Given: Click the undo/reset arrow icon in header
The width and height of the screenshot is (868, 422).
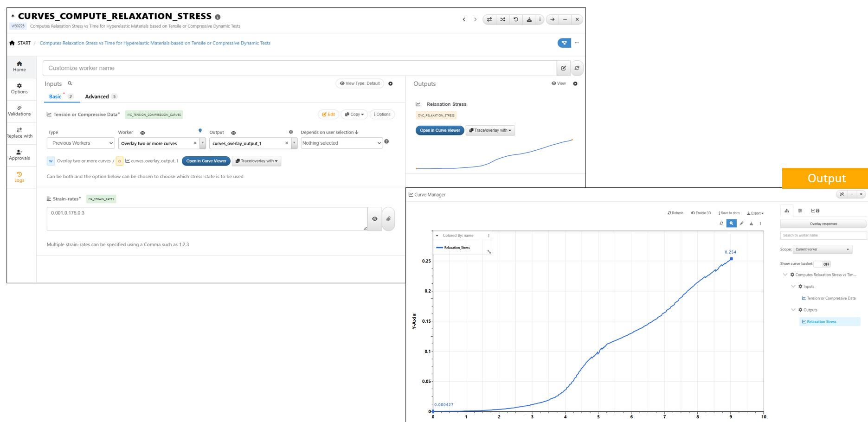Looking at the screenshot, I should (x=516, y=19).
